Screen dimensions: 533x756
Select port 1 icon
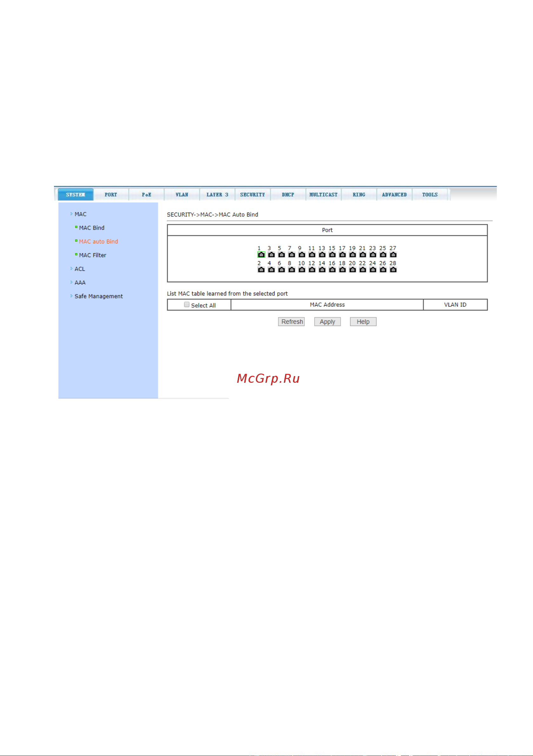click(261, 255)
